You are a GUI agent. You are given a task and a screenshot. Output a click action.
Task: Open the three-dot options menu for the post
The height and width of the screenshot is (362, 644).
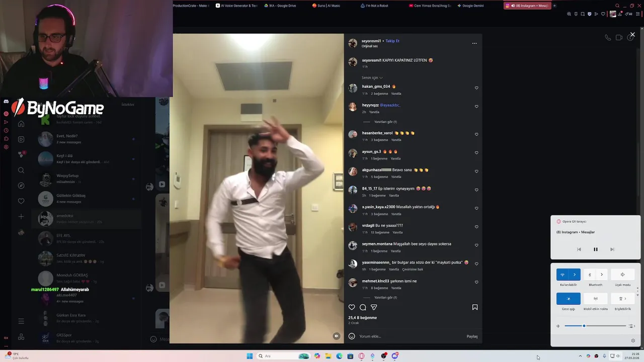click(474, 43)
